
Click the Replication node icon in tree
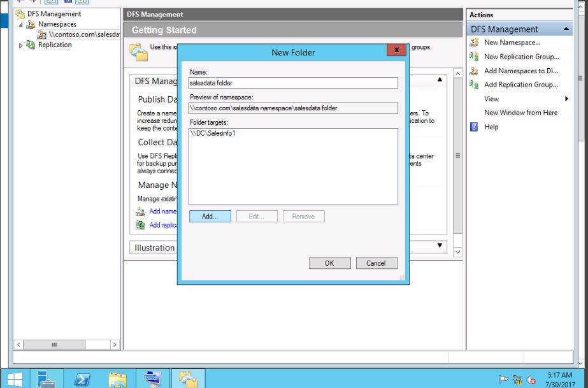31,45
